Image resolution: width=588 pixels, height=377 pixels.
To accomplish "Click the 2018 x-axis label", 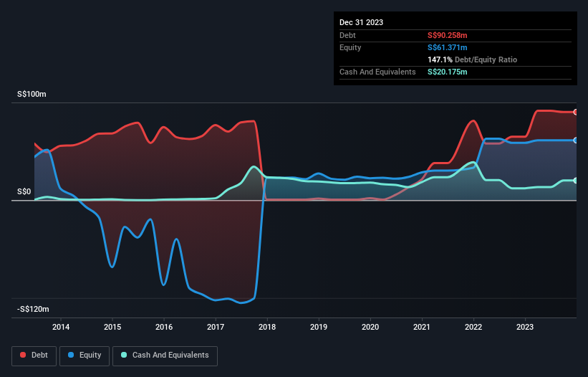I will click(267, 327).
